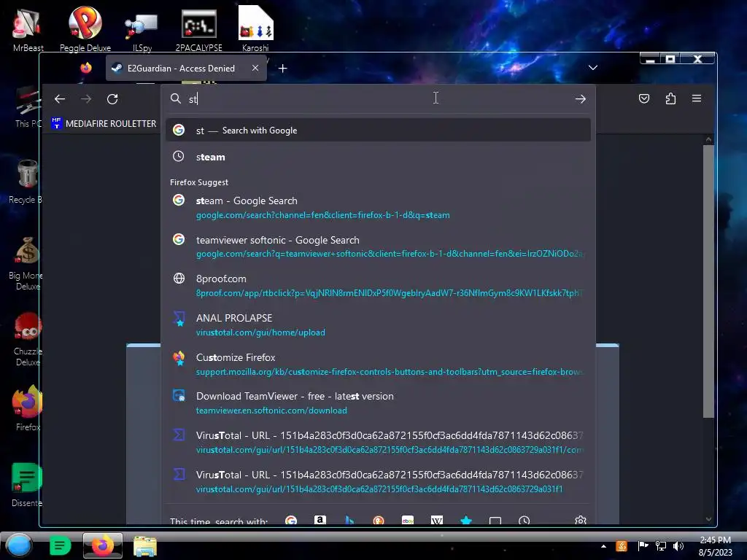The height and width of the screenshot is (560, 747).
Task: Open the 2PACALYPSE desktop shortcut
Action: point(198,31)
